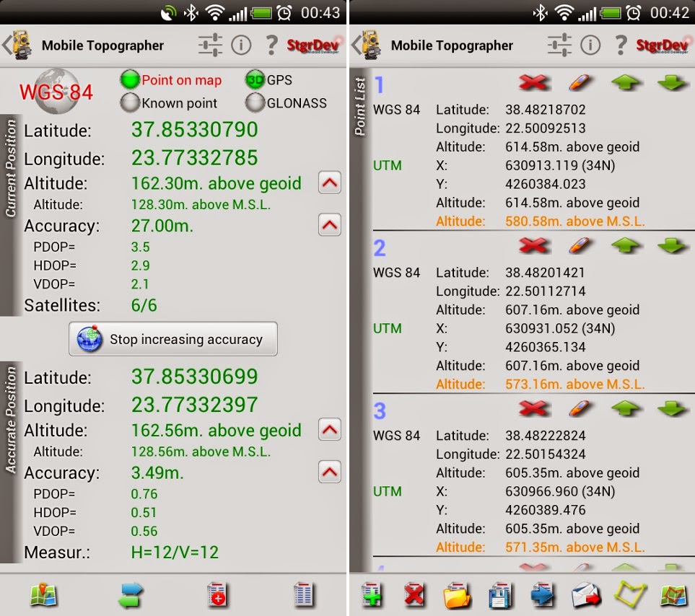Tap accurate accuracy value 3.49m.
The width and height of the screenshot is (695, 616).
157,472
